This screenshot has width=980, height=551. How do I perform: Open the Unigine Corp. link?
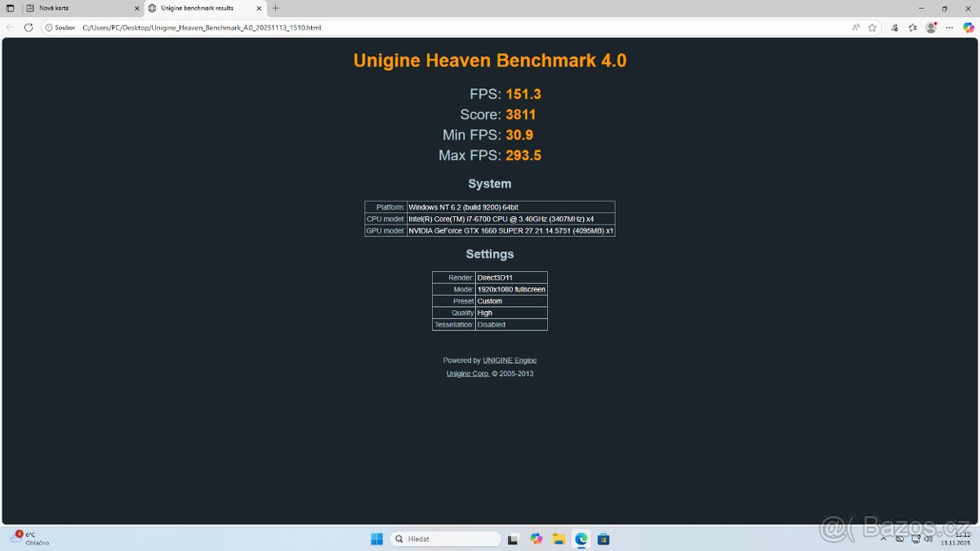(467, 373)
